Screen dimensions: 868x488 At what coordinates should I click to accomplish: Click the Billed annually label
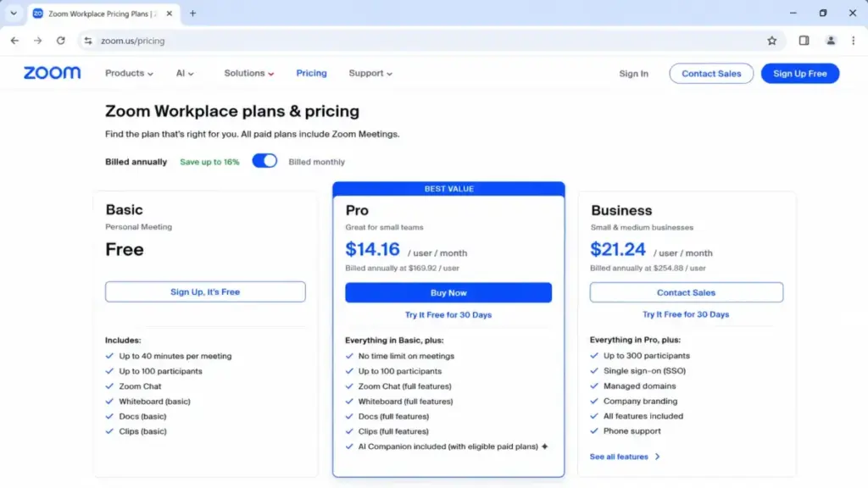136,162
